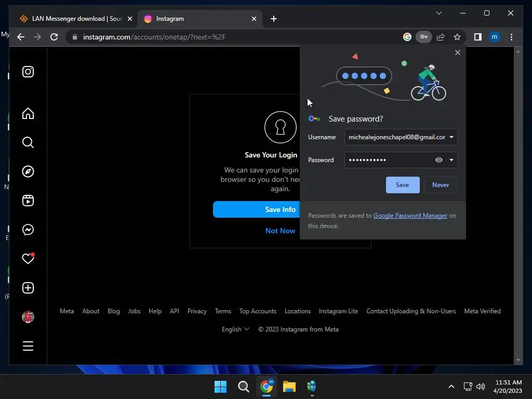This screenshot has width=532, height=399.
Task: Open Windows taskbar search
Action: click(x=243, y=387)
